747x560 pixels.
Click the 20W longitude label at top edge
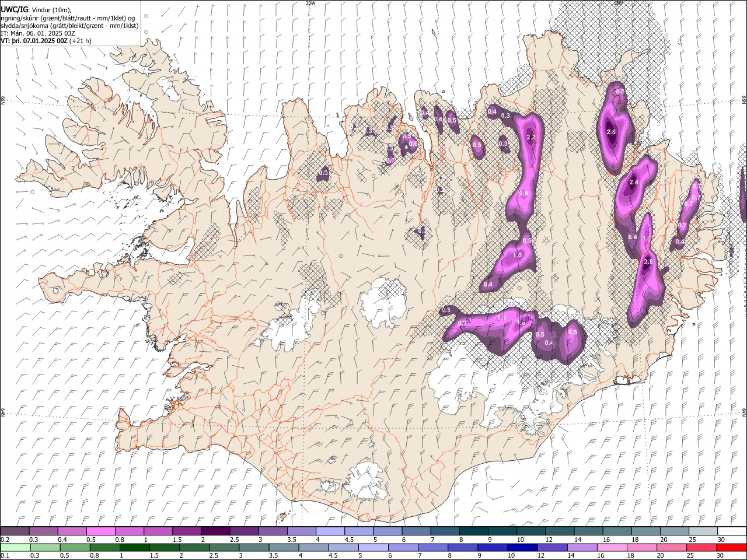click(310, 3)
